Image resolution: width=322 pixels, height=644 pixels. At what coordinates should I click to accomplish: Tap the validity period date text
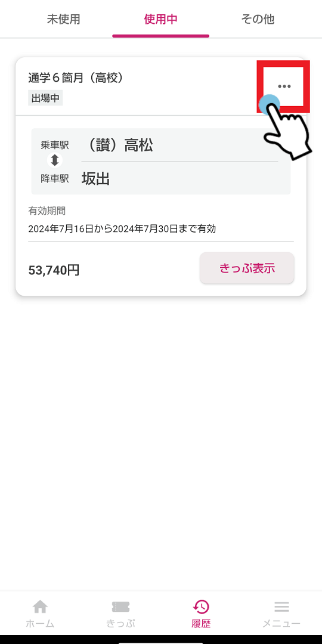point(122,229)
